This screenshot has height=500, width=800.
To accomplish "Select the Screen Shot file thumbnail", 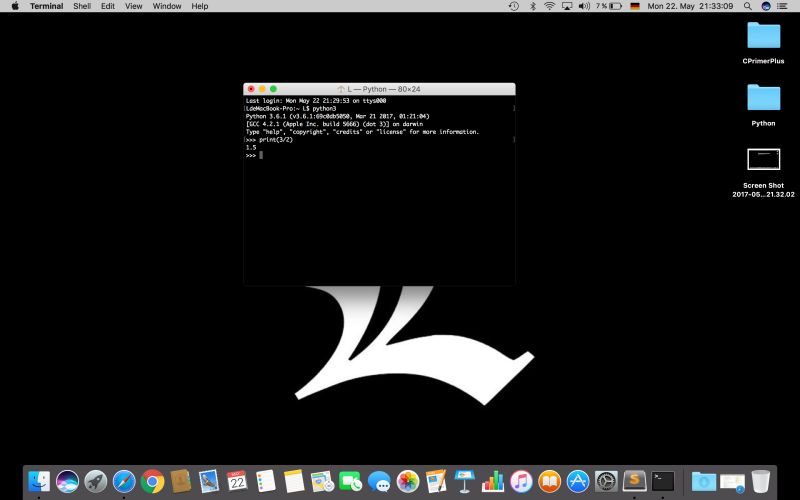I will (x=763, y=160).
